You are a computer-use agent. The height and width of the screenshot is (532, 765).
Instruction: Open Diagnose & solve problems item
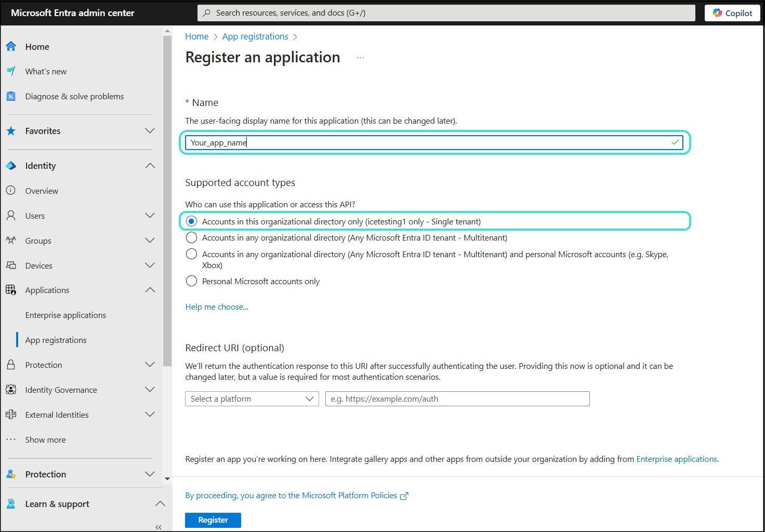pos(74,96)
